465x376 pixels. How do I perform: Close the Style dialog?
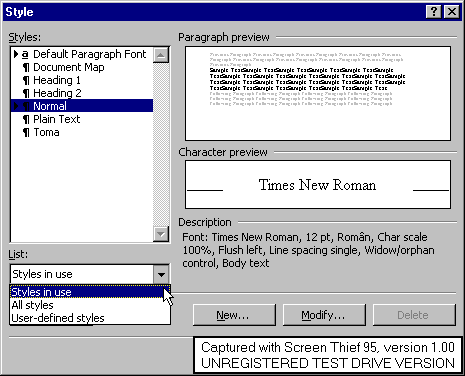[452, 12]
